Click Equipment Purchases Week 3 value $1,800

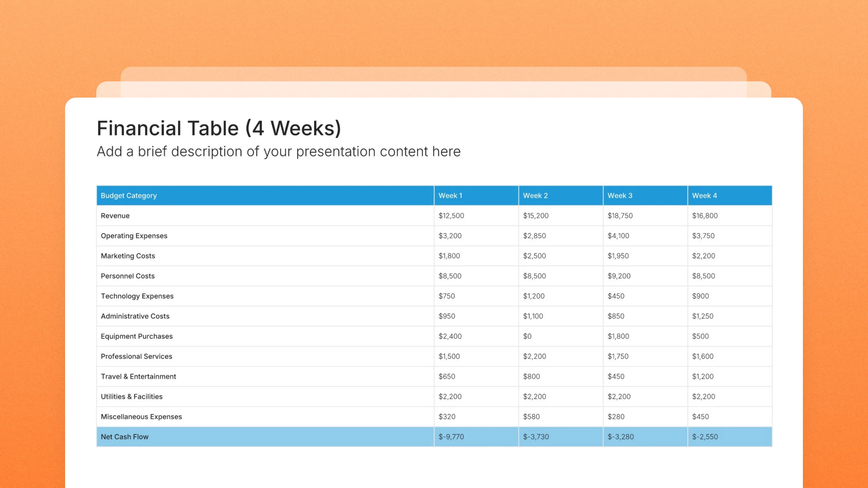pos(618,336)
